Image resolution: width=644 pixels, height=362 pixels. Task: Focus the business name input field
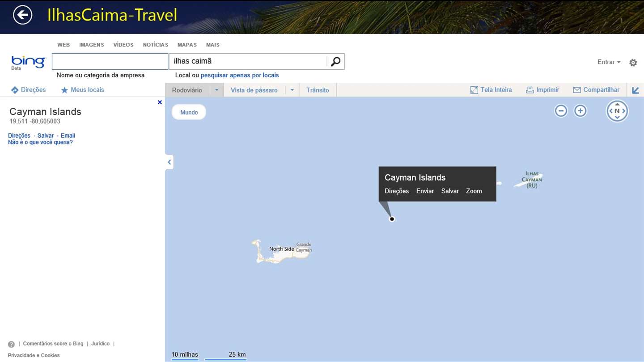[110, 62]
